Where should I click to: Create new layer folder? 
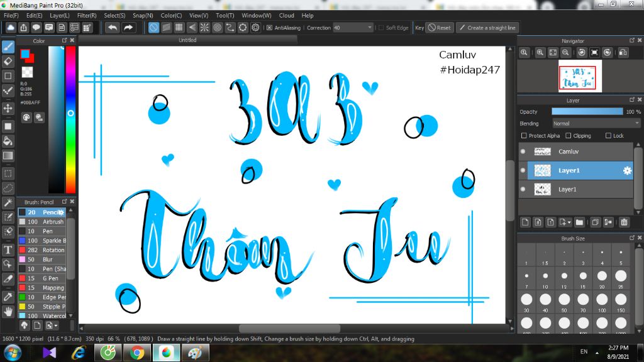point(579,222)
